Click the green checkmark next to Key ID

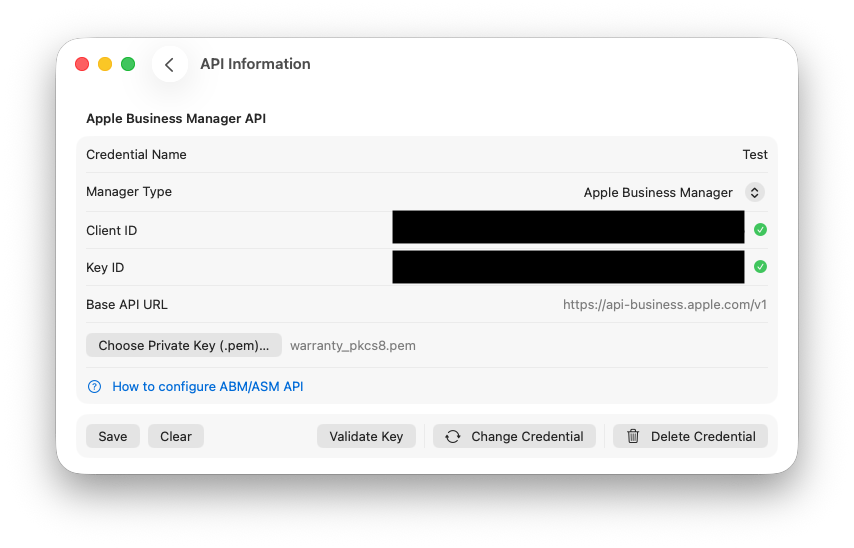(760, 267)
